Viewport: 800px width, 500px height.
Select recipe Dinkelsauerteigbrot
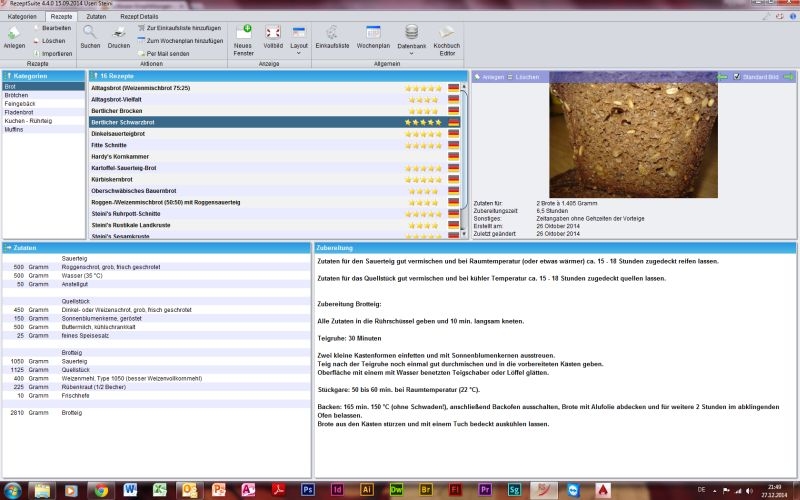[x=274, y=134]
